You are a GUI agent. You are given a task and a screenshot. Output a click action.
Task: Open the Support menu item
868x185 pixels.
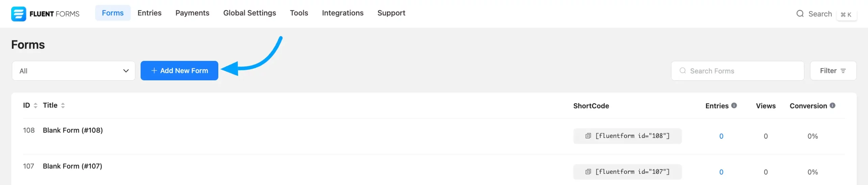(391, 13)
